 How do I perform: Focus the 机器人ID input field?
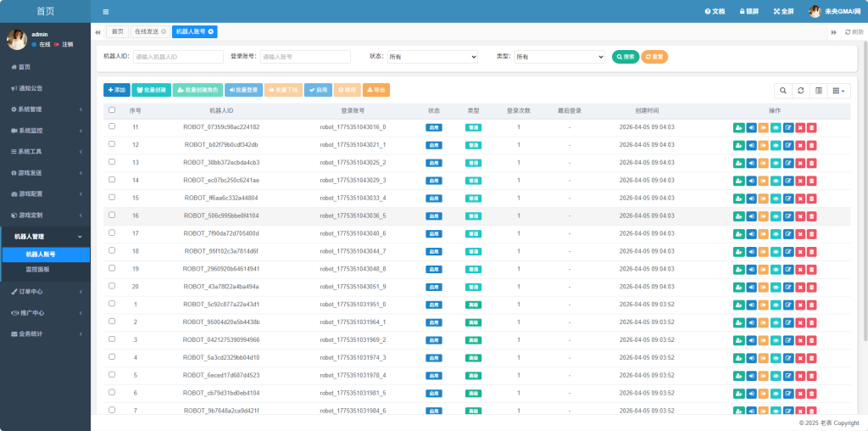tap(178, 57)
